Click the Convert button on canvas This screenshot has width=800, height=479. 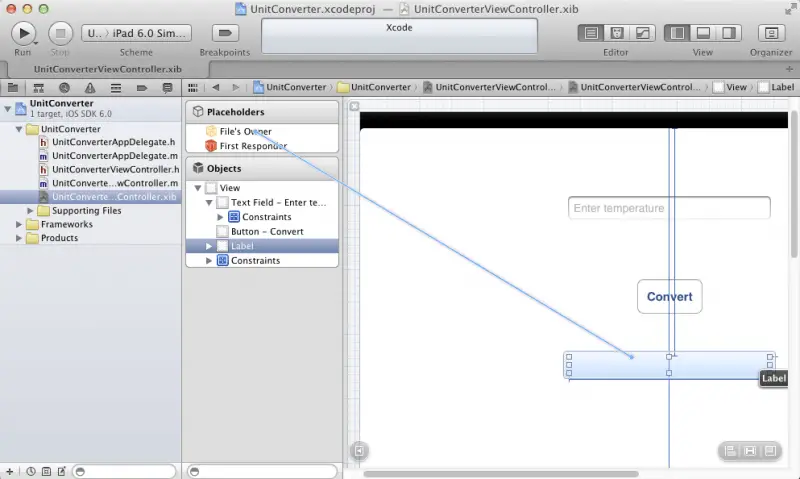pos(669,297)
